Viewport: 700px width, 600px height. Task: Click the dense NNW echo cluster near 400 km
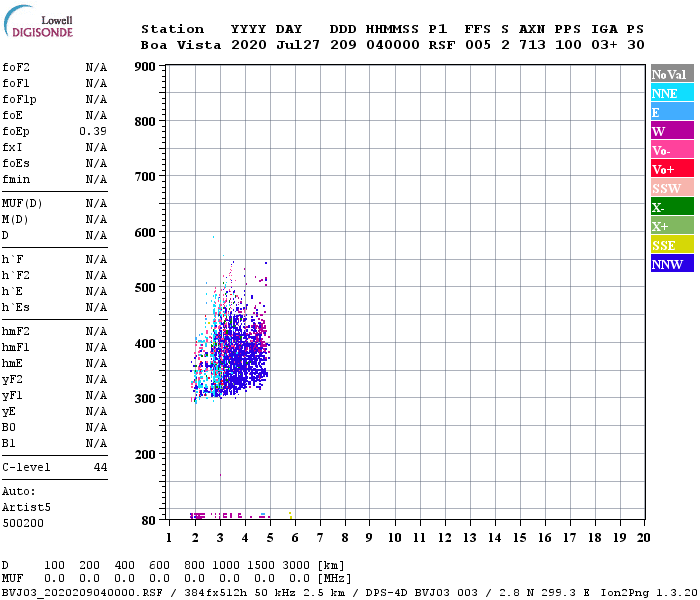click(x=245, y=353)
